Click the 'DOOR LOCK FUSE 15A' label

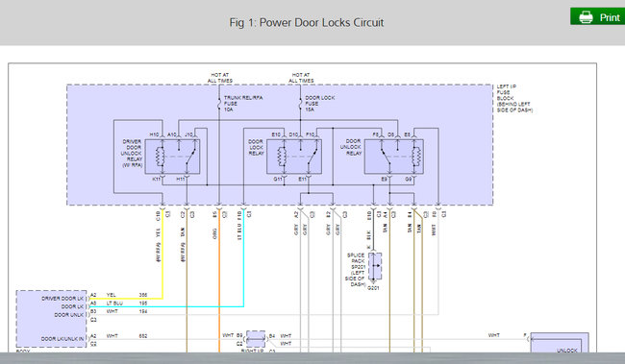point(319,103)
